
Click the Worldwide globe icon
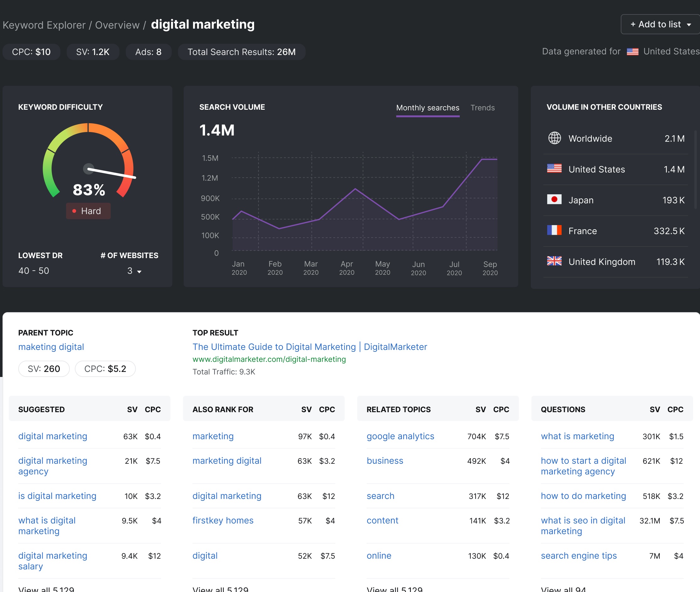click(554, 138)
